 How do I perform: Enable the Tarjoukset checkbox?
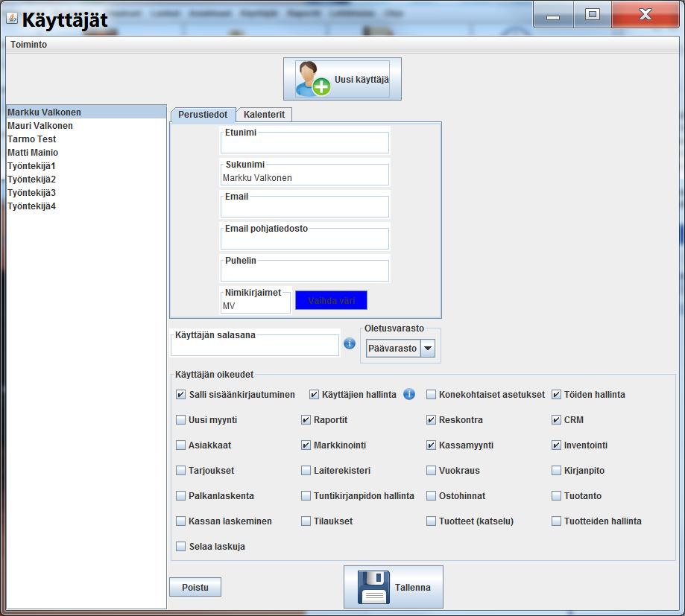click(180, 471)
